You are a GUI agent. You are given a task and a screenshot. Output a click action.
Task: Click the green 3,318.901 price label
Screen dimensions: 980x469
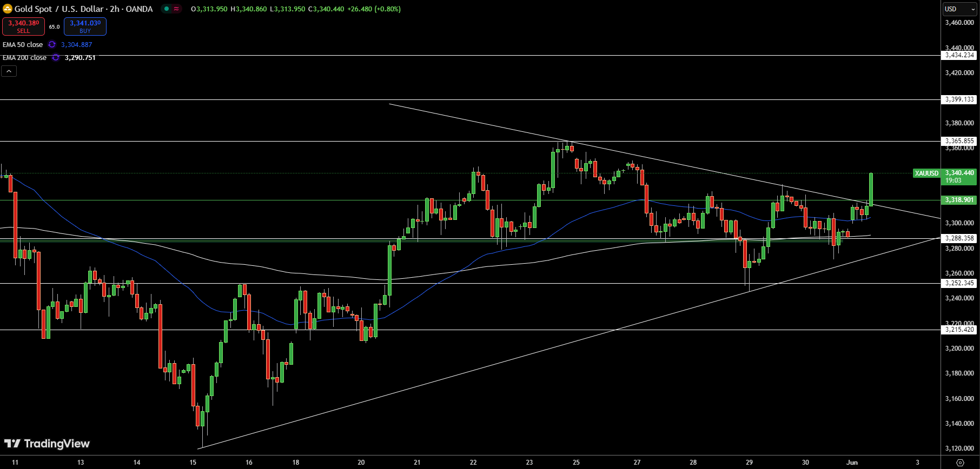click(x=959, y=200)
